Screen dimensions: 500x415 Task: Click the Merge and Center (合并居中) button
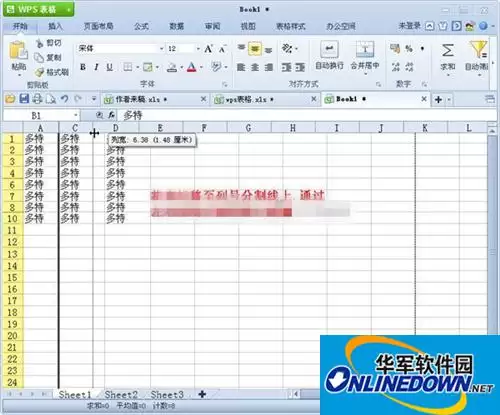point(365,56)
